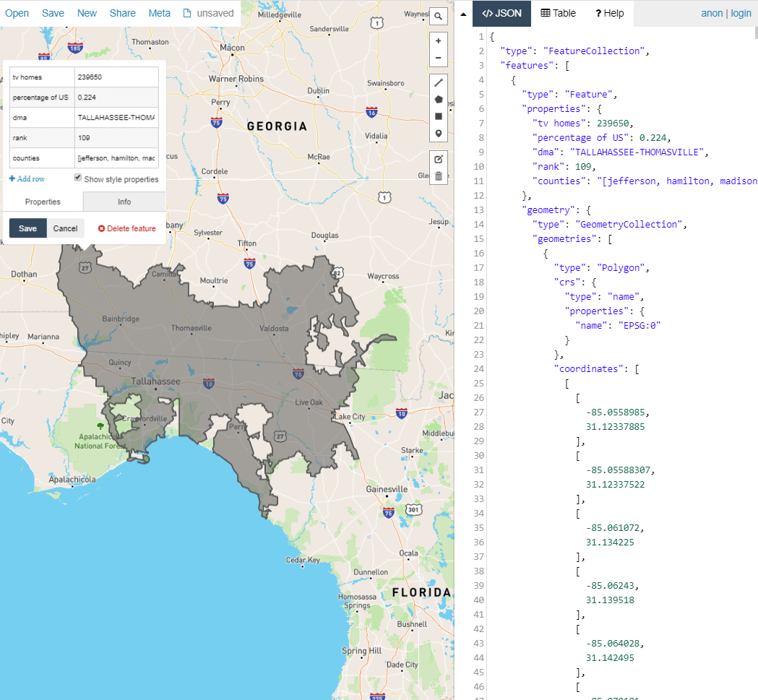Viewport: 758px width, 700px height.
Task: Open the Meta menu
Action: (160, 13)
